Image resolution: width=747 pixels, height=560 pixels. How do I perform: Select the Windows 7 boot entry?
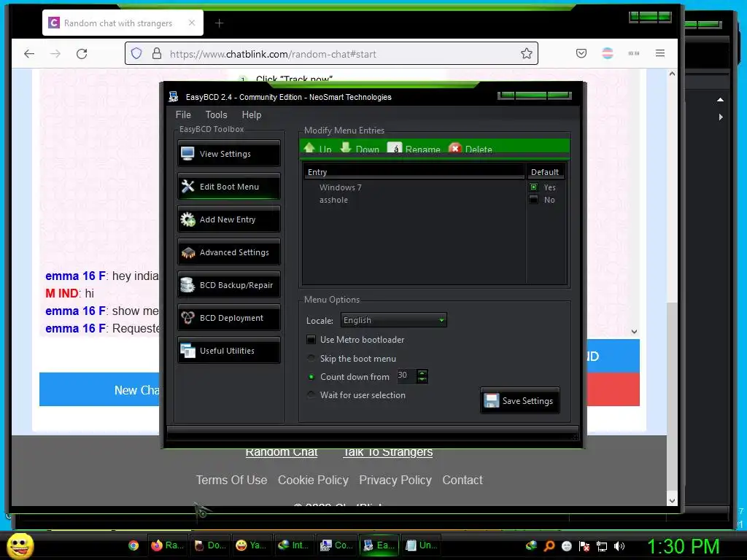tap(340, 187)
